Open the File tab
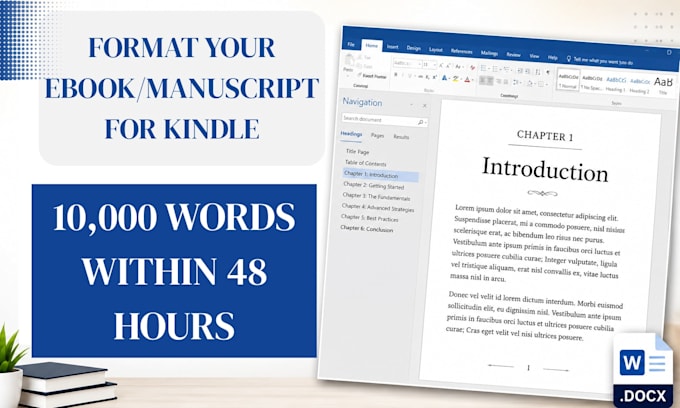680x408 pixels. (351, 44)
